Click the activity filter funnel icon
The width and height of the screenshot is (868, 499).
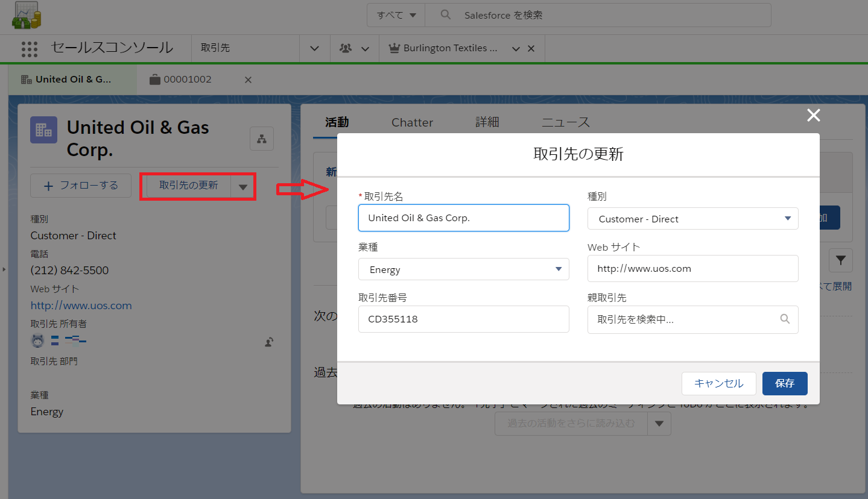pos(840,261)
